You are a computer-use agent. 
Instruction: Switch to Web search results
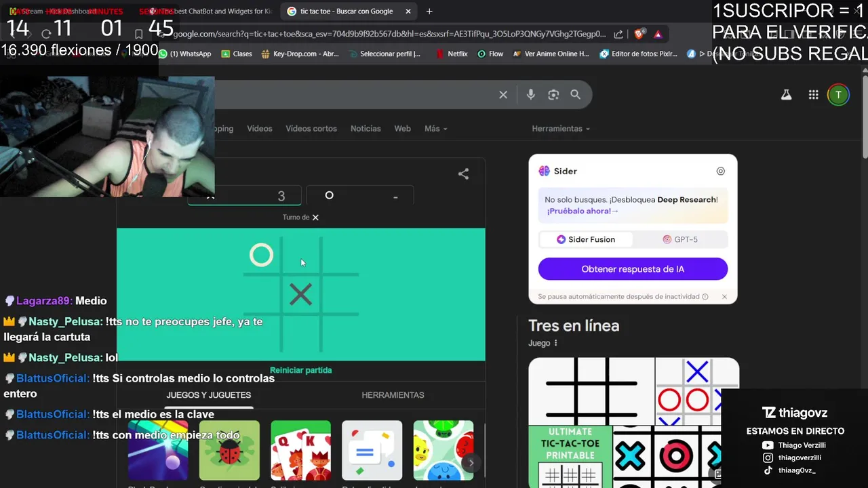click(403, 129)
